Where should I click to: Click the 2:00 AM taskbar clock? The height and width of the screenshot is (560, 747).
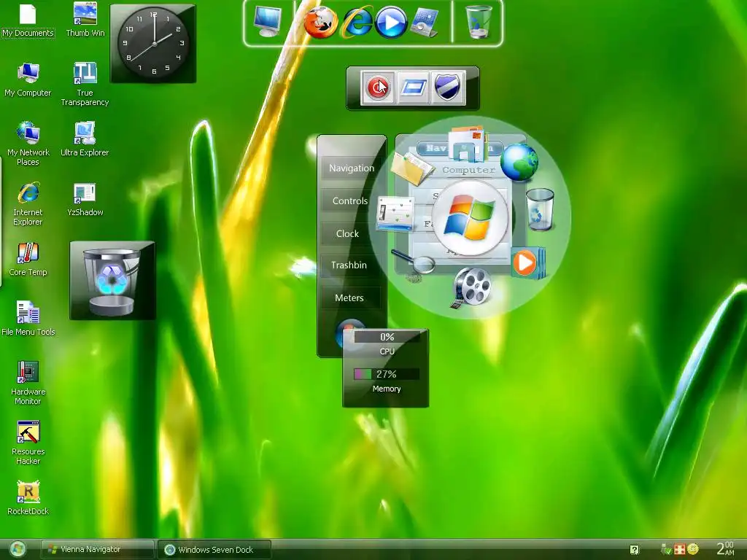(726, 548)
